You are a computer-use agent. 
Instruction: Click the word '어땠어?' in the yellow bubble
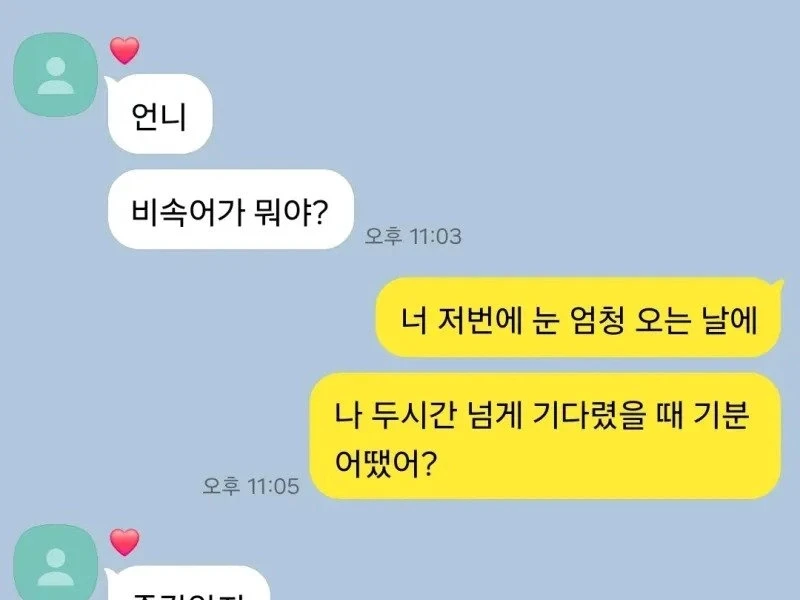[386, 462]
